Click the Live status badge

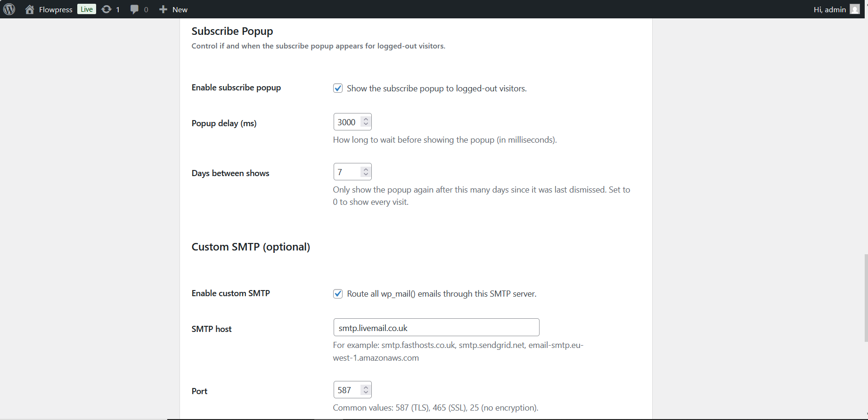pos(87,9)
